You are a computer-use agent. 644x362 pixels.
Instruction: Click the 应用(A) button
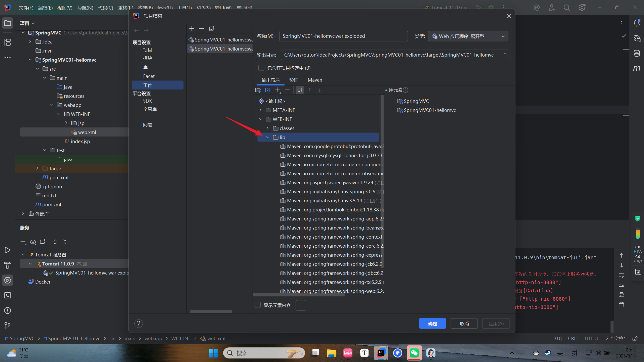tap(496, 324)
